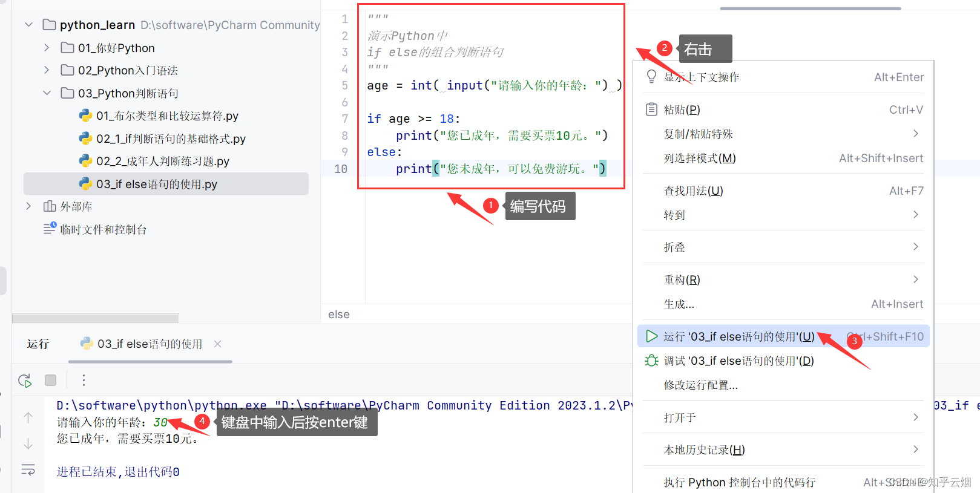This screenshot has height=493, width=980.
Task: Expand the 外部库 node
Action: point(28,206)
